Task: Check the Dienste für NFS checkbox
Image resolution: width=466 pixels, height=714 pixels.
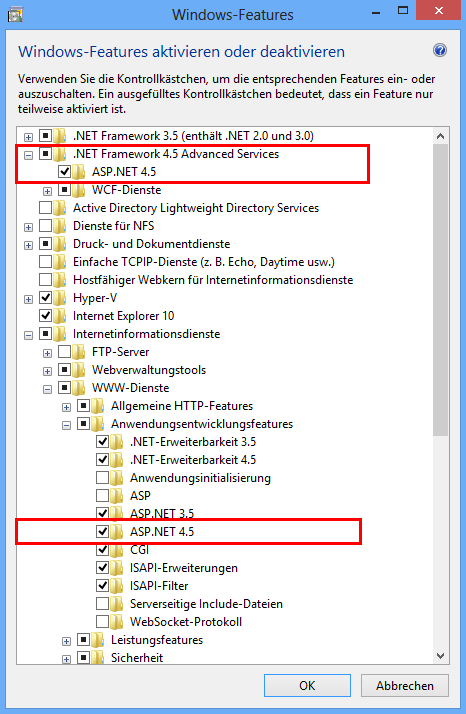Action: click(46, 226)
